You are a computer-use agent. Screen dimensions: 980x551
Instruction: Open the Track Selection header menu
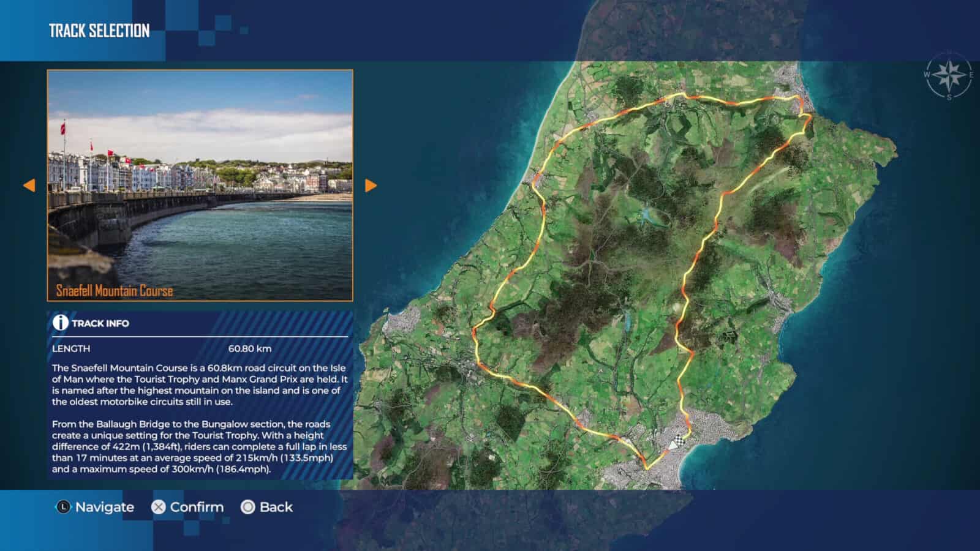tap(100, 28)
